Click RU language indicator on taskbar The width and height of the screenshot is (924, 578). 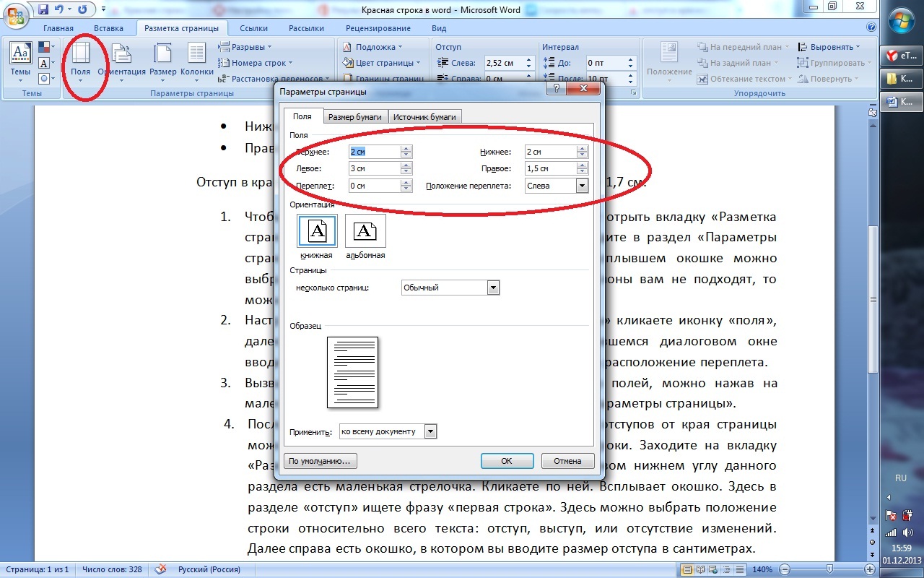[900, 478]
